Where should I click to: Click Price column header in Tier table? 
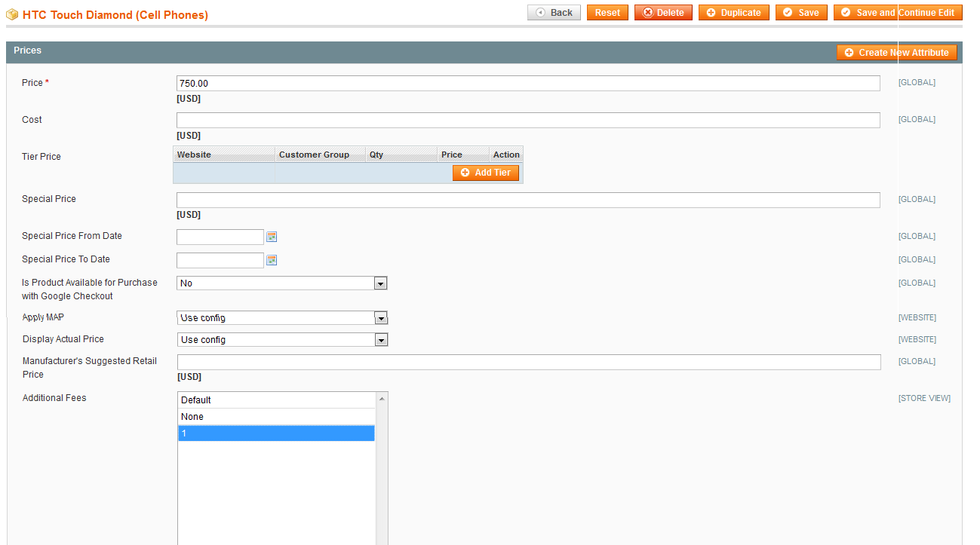click(x=463, y=155)
